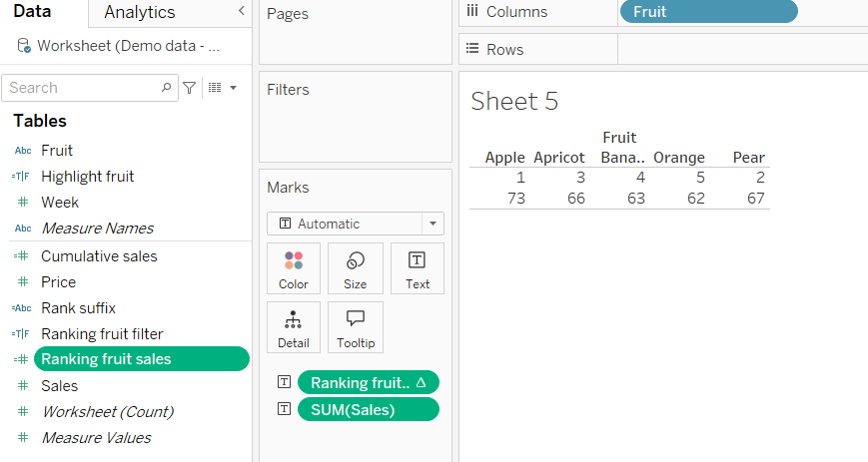Click the Tooltip marks card icon

(356, 326)
